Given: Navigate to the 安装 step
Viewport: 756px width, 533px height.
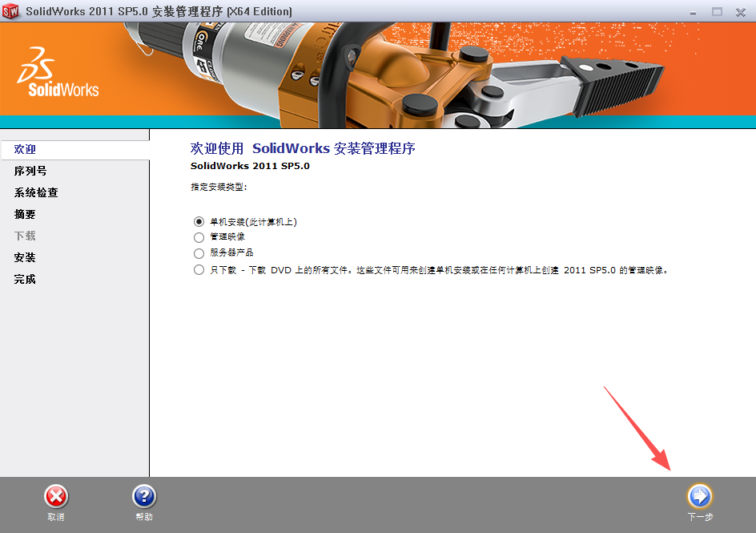Looking at the screenshot, I should 26,257.
